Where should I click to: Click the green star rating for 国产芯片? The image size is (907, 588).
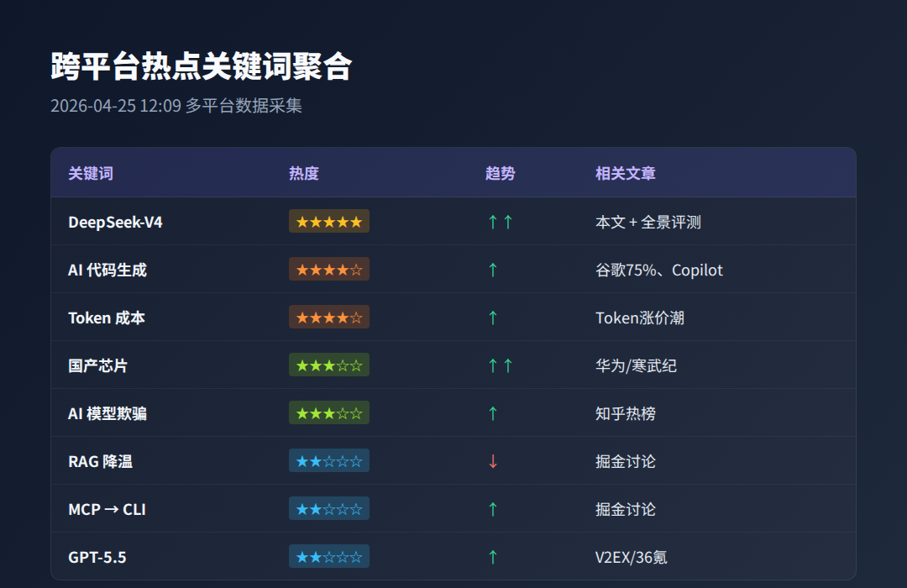(x=329, y=365)
